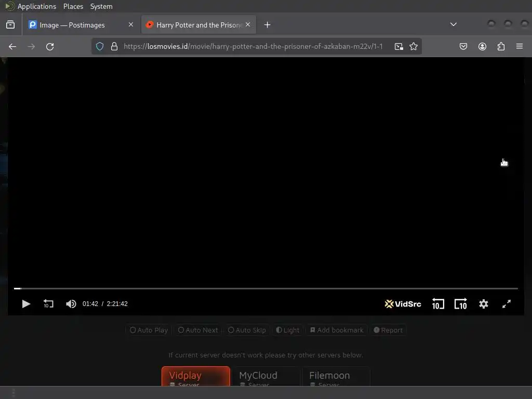The image size is (532, 399).
Task: Open picture-in-picture icon in address bar
Action: [x=398, y=46]
